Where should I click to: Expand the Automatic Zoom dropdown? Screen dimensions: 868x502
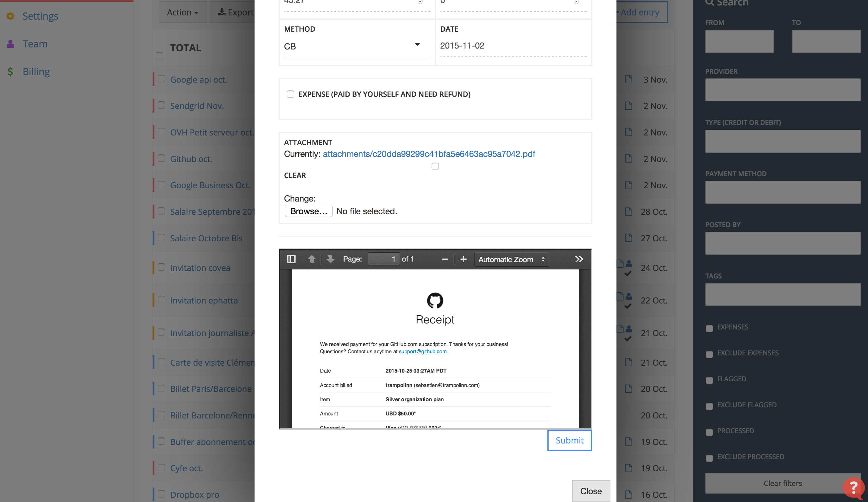coord(511,259)
